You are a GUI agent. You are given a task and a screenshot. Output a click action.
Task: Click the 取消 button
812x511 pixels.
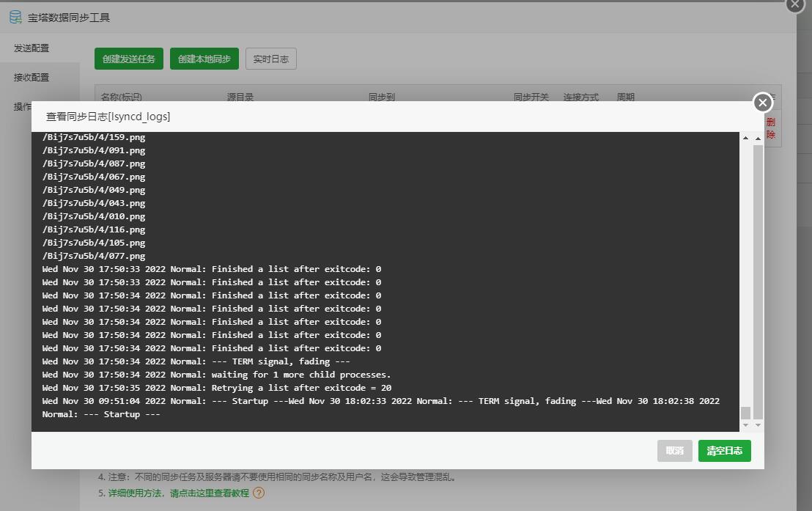(675, 451)
